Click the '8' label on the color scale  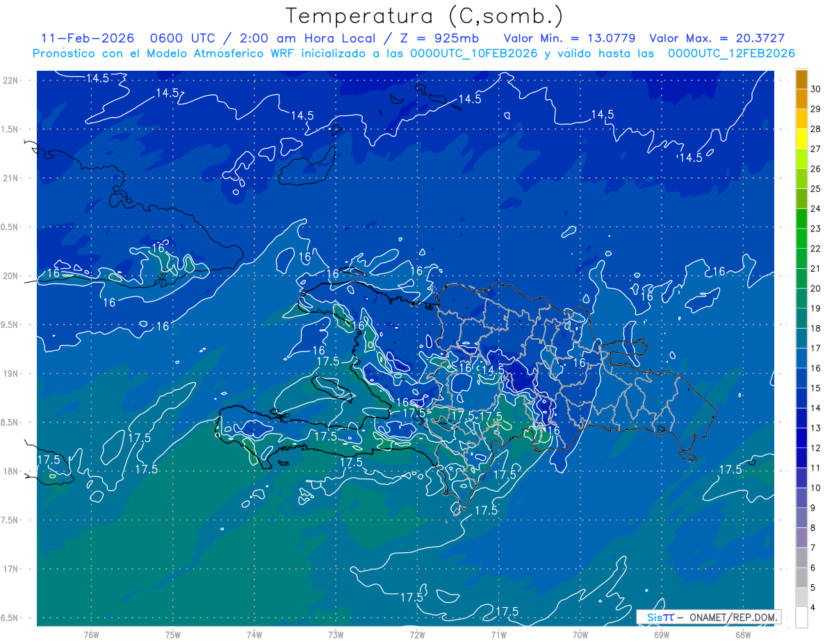click(x=813, y=528)
